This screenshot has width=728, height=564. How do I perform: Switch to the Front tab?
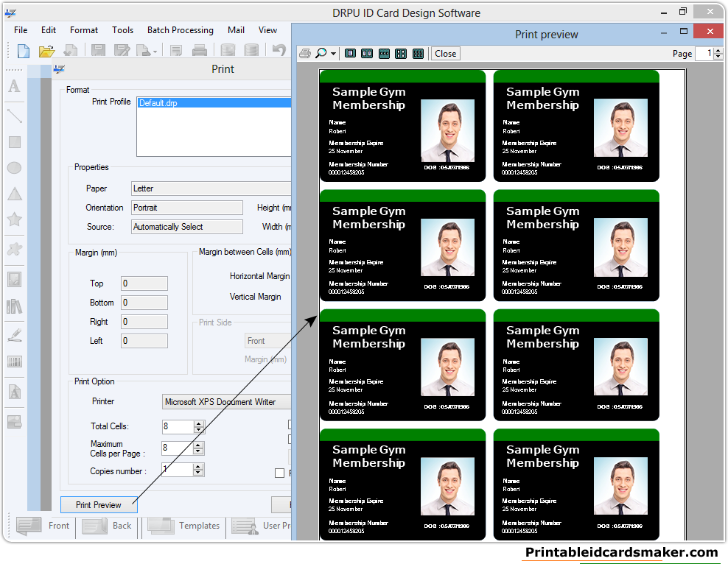click(43, 526)
